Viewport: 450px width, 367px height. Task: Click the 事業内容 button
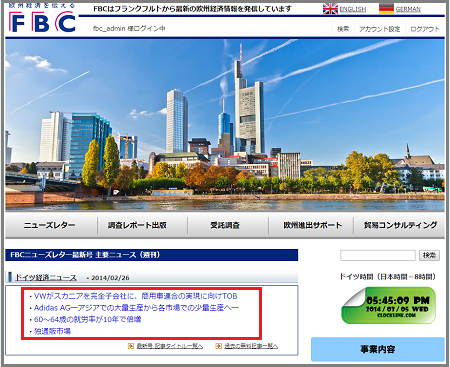coord(378,349)
